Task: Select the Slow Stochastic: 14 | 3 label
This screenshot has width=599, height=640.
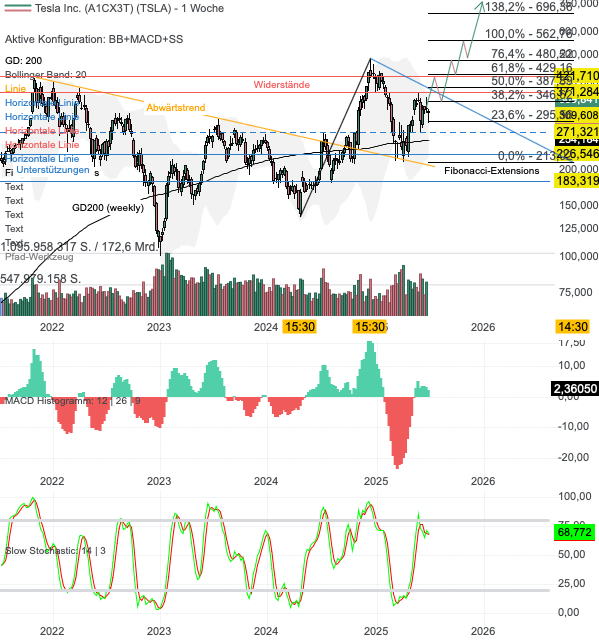Action: click(55, 551)
